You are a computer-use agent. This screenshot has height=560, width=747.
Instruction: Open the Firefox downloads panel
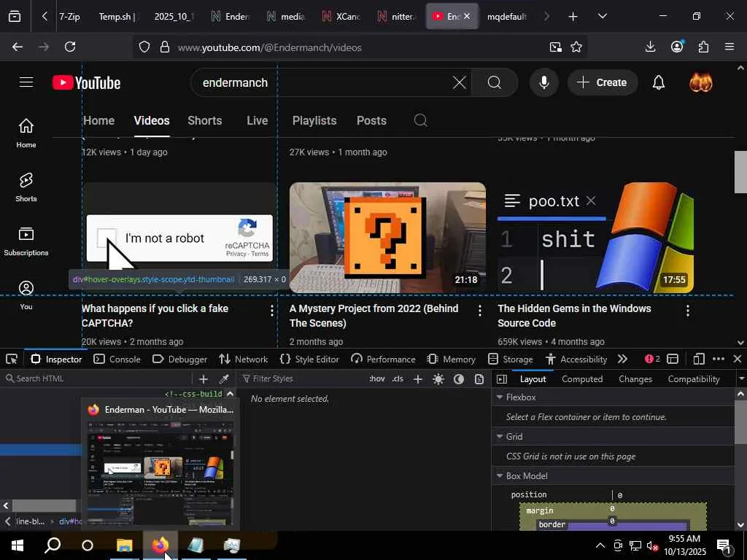point(650,47)
